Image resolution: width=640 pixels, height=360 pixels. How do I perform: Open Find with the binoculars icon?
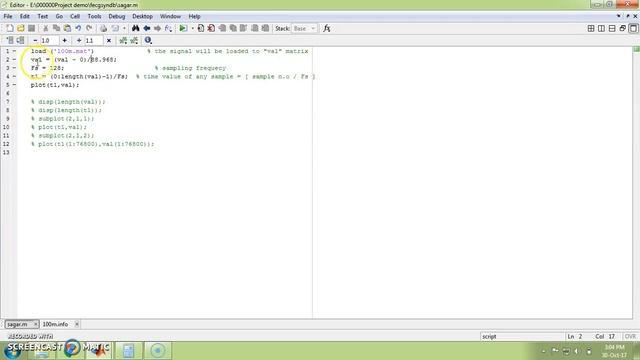[136, 28]
